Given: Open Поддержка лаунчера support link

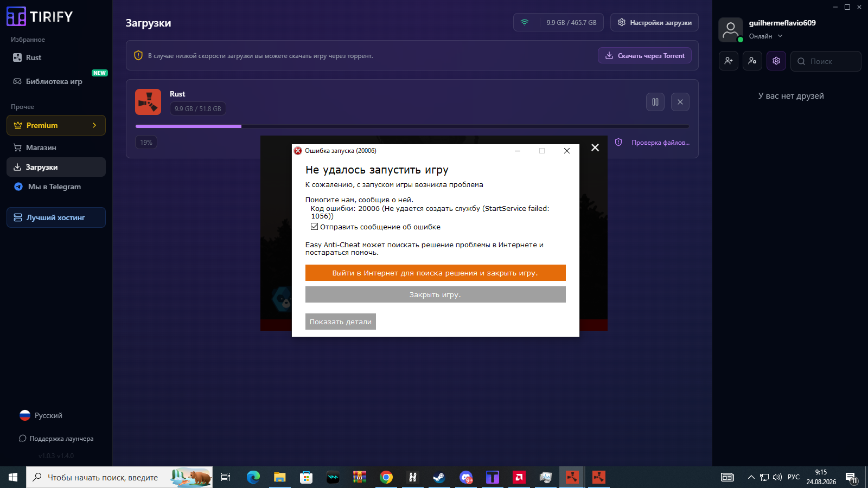Looking at the screenshot, I should click(x=56, y=438).
